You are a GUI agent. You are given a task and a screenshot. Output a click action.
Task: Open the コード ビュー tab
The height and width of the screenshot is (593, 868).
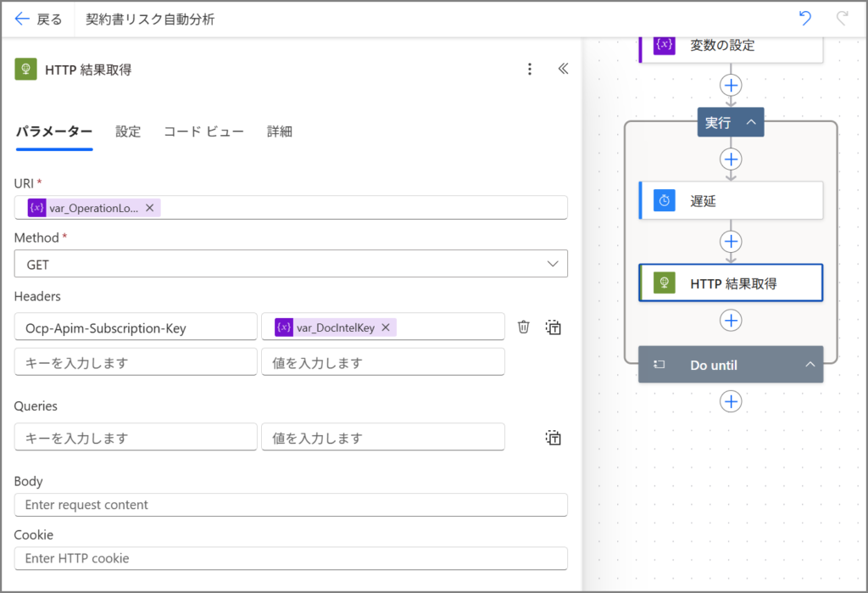[x=203, y=131]
